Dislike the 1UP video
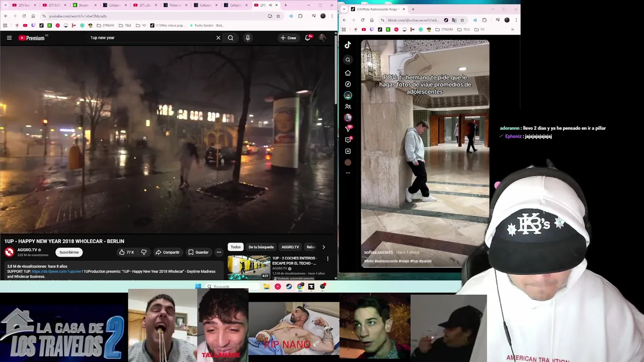The height and width of the screenshot is (362, 644). (144, 252)
